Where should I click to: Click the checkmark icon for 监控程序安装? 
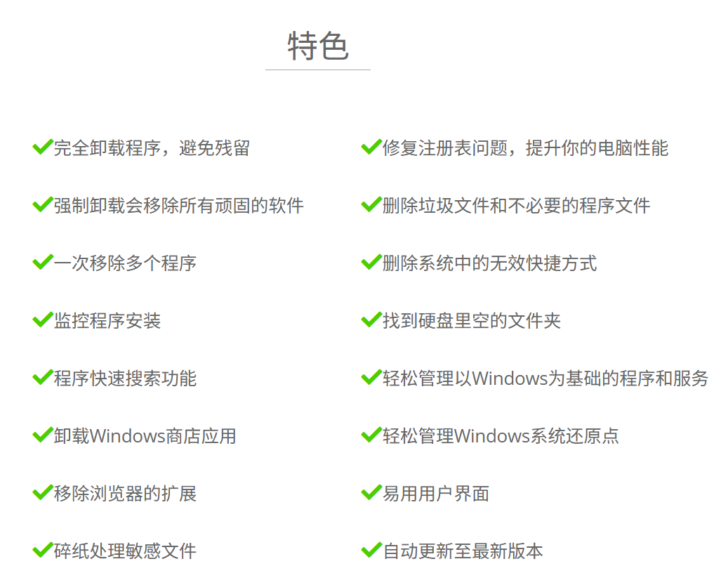(x=43, y=320)
